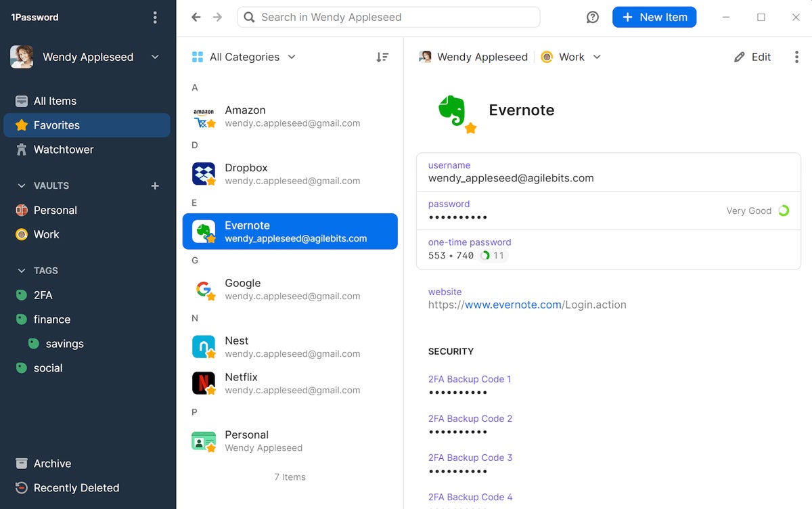Expand the Wendy Appleseed account switcher

pos(155,58)
